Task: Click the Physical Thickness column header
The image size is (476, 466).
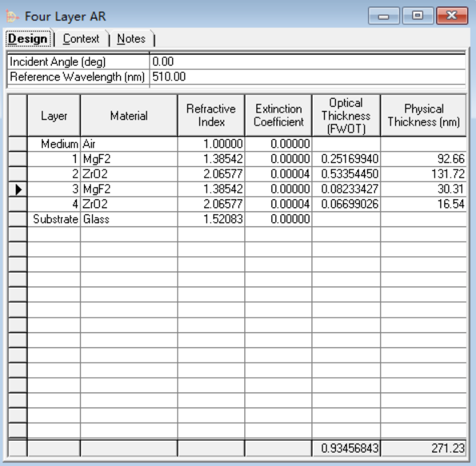Action: (423, 116)
